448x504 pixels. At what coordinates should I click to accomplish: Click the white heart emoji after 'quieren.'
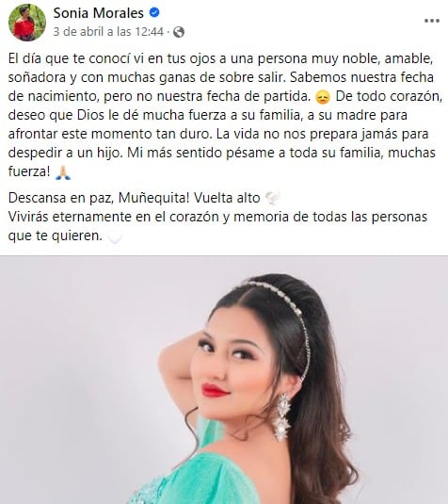[x=114, y=236]
